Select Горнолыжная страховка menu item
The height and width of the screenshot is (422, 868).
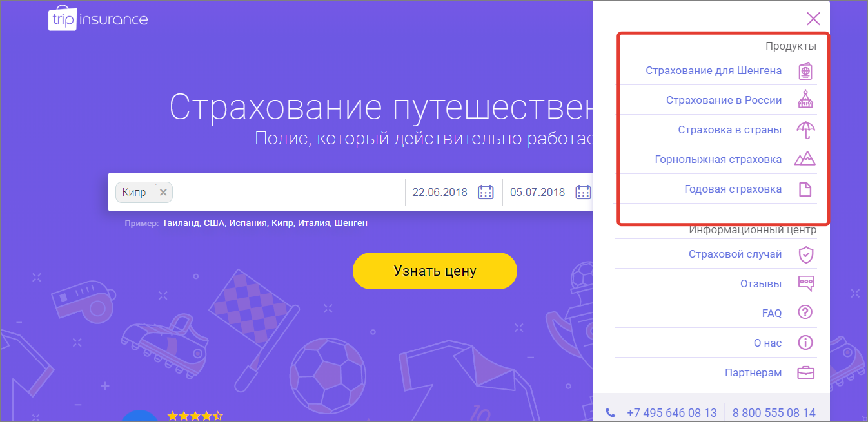(718, 159)
